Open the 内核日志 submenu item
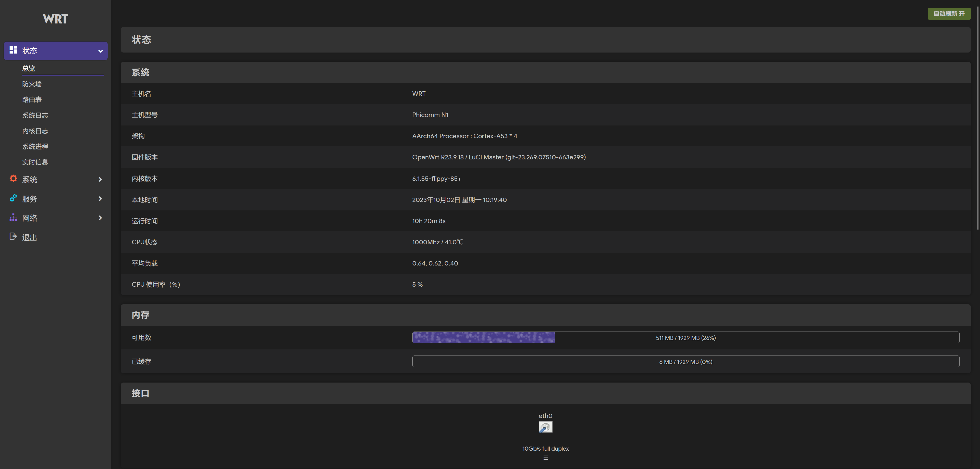Viewport: 980px width, 469px height. [x=35, y=131]
